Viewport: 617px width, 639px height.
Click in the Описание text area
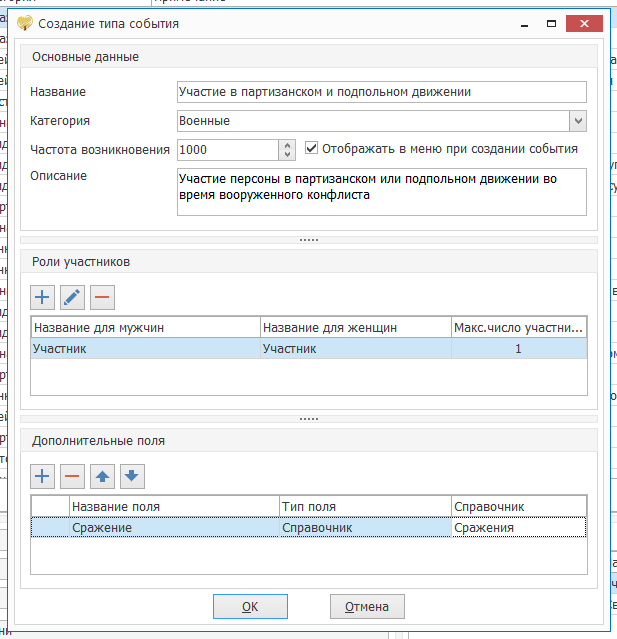tap(380, 191)
